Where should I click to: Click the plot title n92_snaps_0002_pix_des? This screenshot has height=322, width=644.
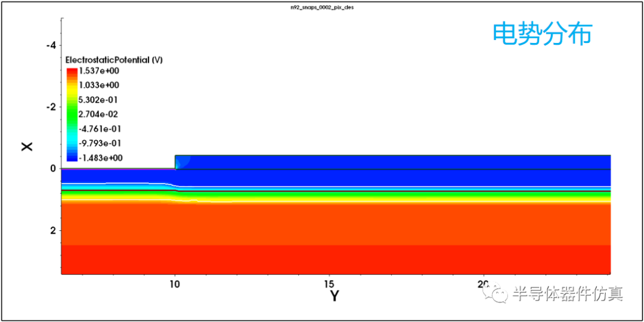coord(322,8)
